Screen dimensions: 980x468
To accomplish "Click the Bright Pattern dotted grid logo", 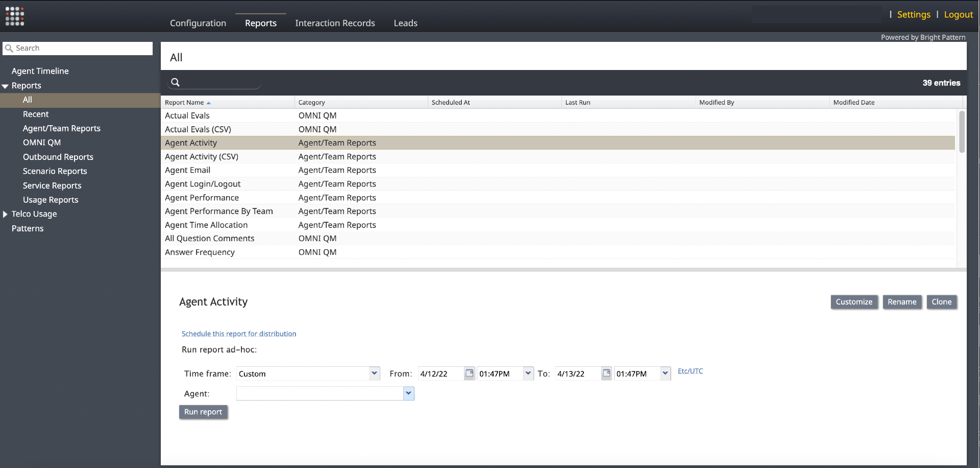I will tap(15, 16).
